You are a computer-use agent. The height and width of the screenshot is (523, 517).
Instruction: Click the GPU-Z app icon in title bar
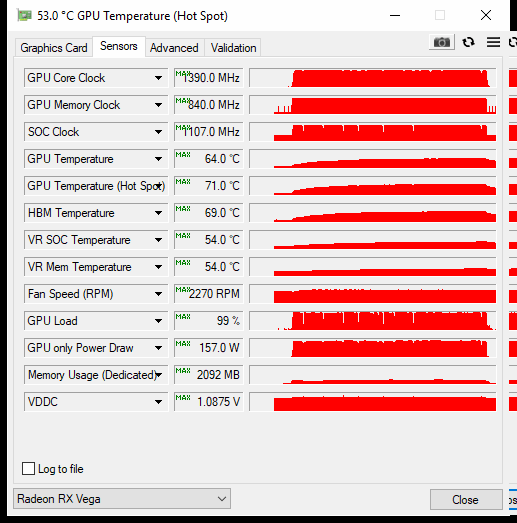[x=24, y=16]
